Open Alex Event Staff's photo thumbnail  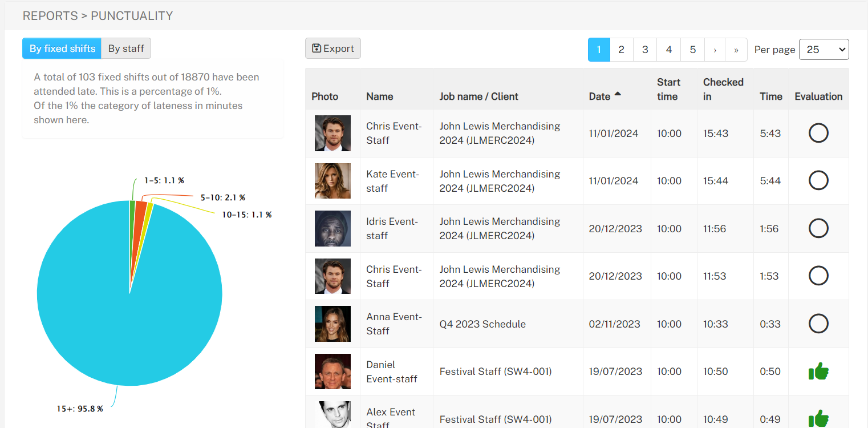332,415
